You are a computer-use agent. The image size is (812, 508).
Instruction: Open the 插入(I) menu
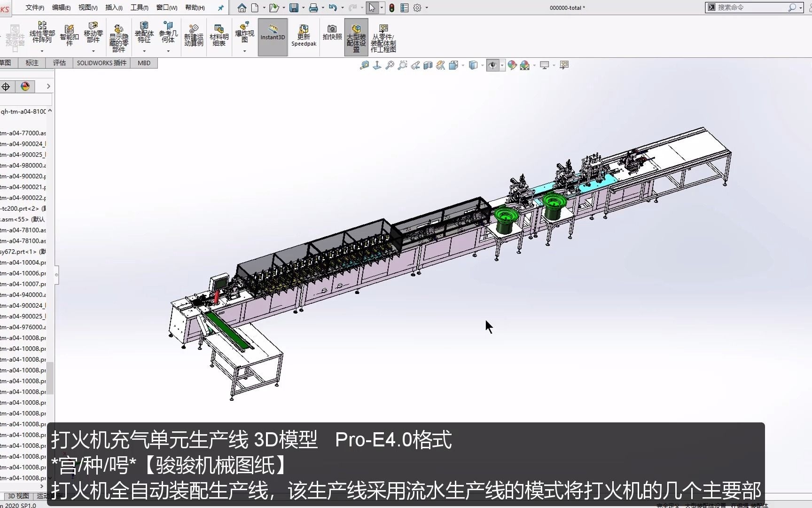[x=114, y=8]
